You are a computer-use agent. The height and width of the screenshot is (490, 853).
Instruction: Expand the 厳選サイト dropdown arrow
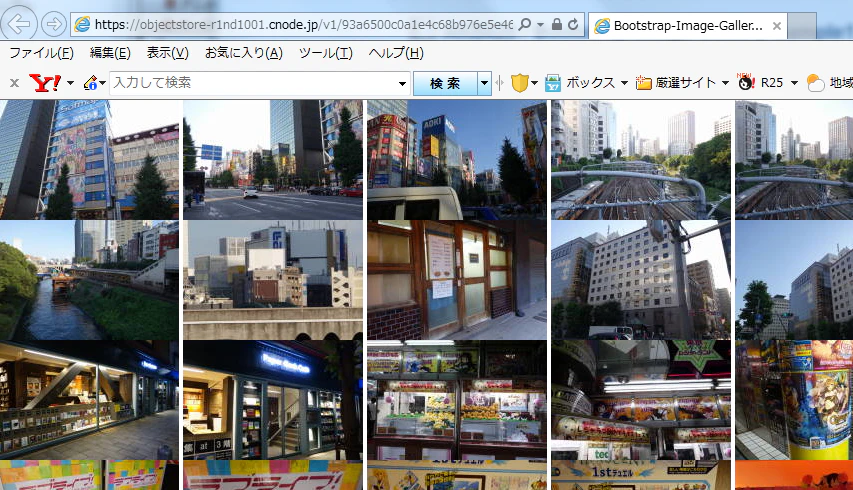(725, 83)
